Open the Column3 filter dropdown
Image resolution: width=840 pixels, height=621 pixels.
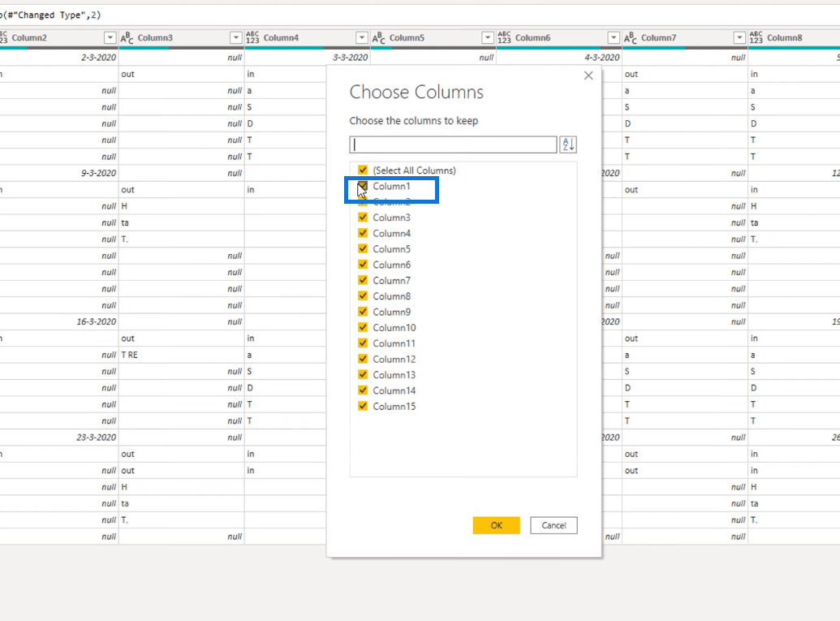235,37
